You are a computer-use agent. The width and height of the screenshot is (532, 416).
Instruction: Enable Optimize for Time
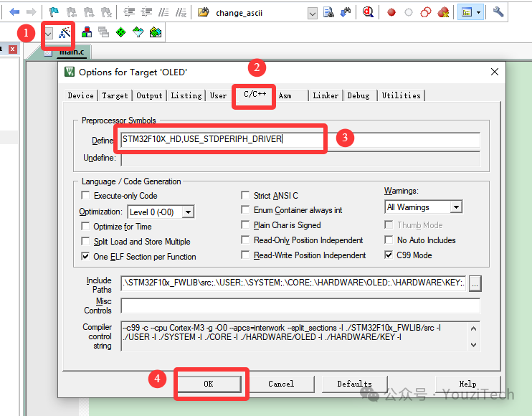85,227
